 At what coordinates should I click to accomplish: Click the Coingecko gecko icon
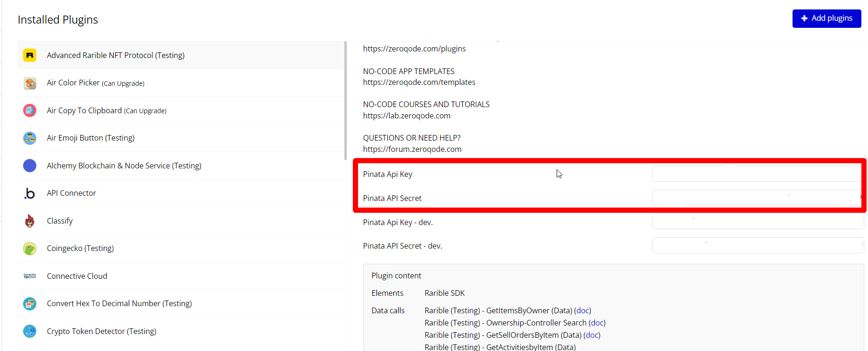click(30, 248)
